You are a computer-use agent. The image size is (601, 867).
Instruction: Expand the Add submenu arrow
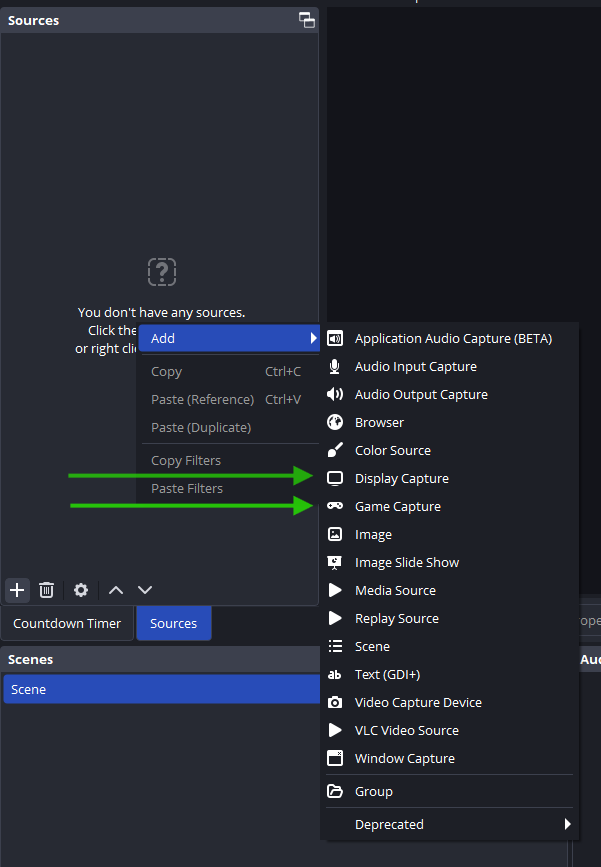(313, 338)
